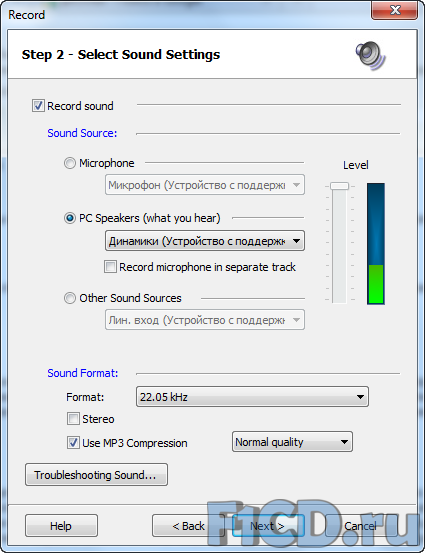Image resolution: width=425 pixels, height=553 pixels.
Task: Select the Microphone radio button
Action: (69, 163)
